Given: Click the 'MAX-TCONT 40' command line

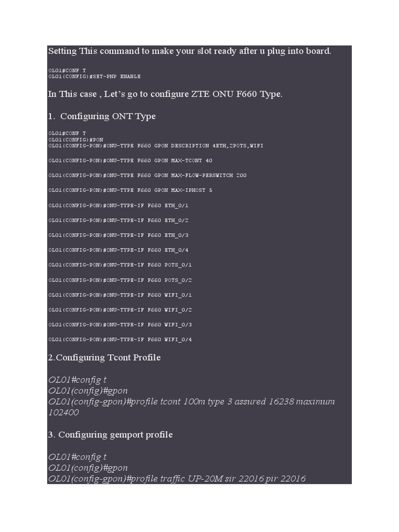Looking at the screenshot, I should click(x=130, y=161).
